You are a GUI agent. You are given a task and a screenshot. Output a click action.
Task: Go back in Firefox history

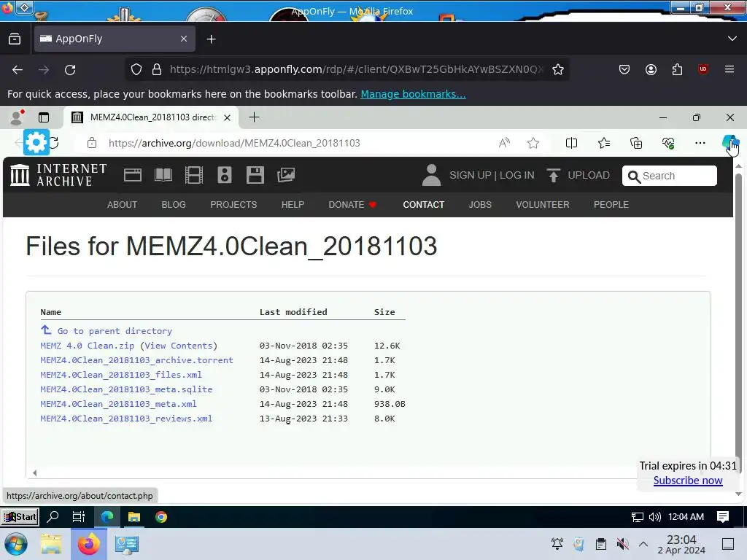(x=18, y=70)
